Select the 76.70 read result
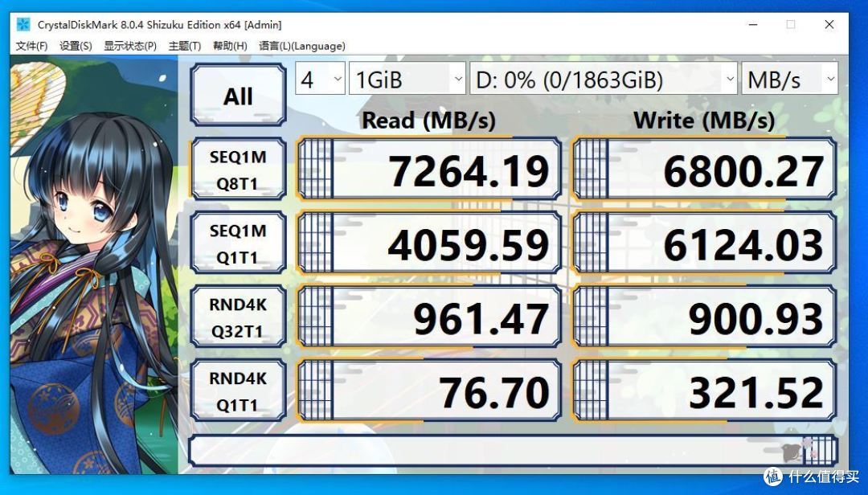 coord(429,391)
